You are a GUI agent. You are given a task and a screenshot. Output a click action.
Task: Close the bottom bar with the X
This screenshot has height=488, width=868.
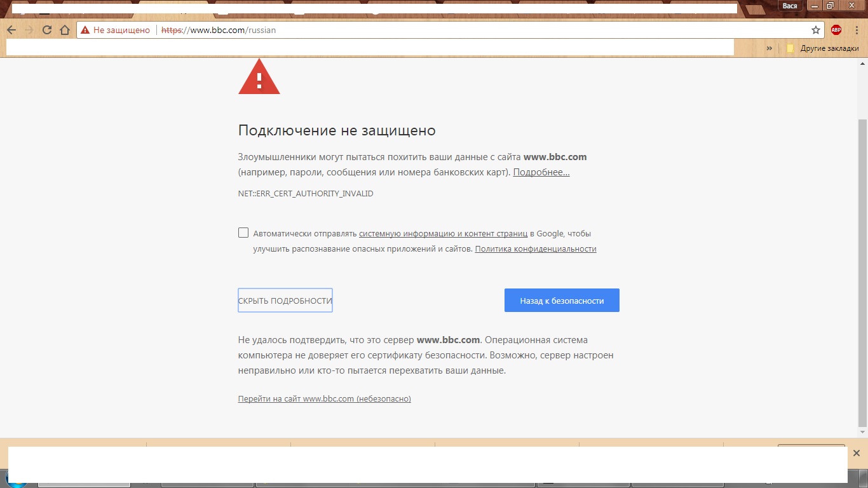tap(857, 453)
